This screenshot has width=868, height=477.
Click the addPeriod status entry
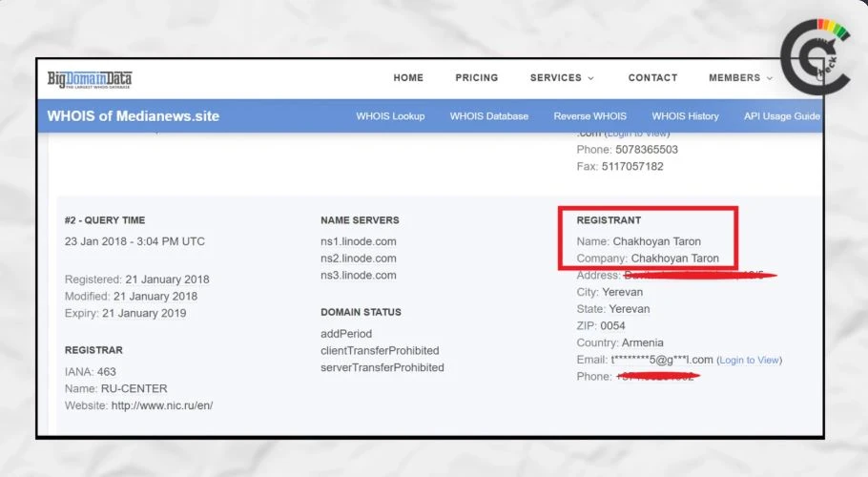pyautogui.click(x=346, y=334)
